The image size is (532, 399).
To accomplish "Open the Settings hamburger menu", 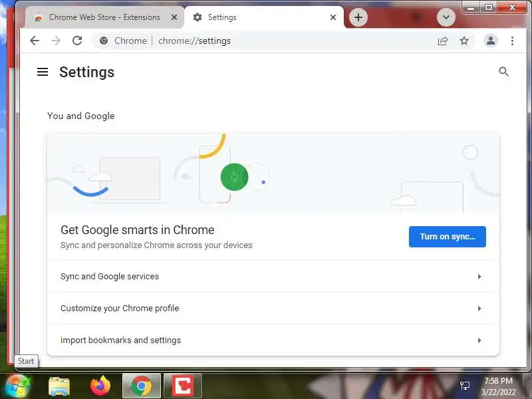I will (x=43, y=72).
